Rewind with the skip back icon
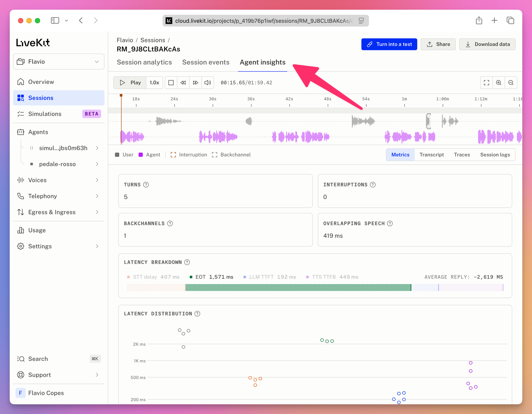Image resolution: width=532 pixels, height=414 pixels. 183,83
